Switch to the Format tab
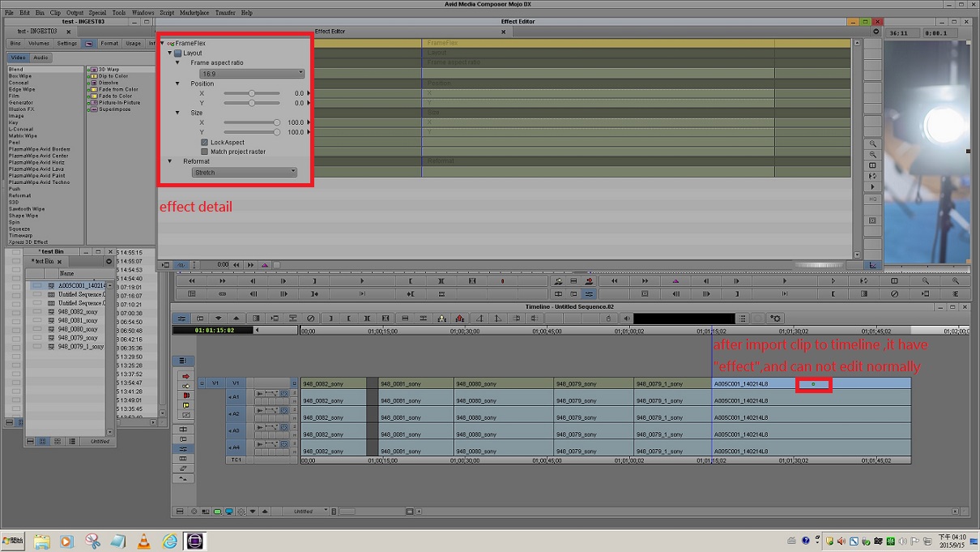 [109, 44]
